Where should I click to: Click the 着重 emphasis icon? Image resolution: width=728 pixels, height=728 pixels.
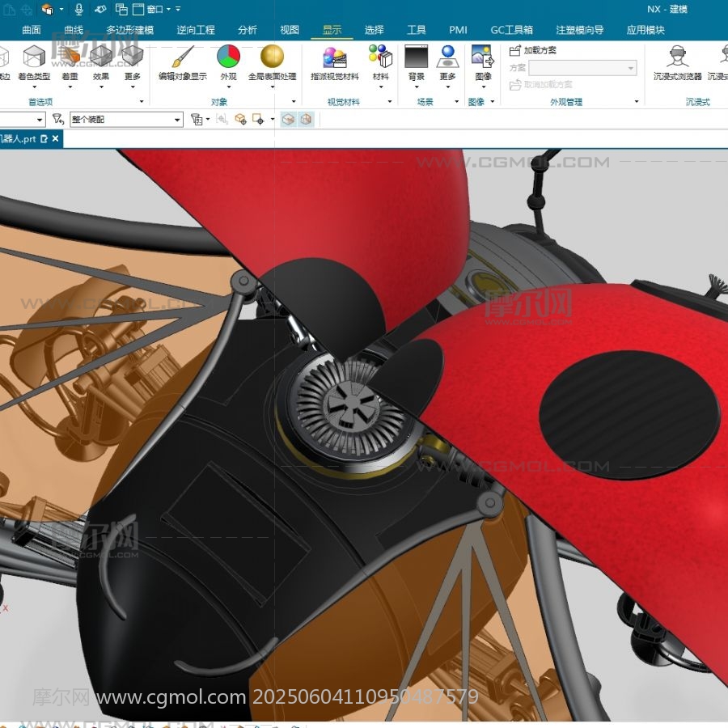coord(70,56)
